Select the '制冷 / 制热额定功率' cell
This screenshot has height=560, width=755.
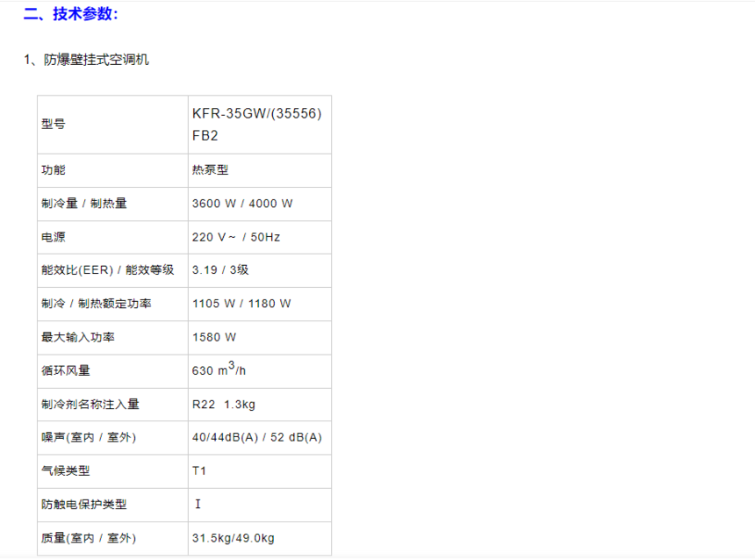(112, 305)
